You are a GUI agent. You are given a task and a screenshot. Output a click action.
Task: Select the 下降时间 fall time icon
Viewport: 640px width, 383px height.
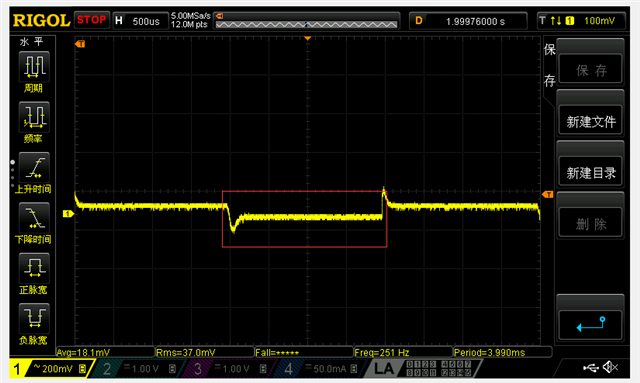(x=34, y=218)
